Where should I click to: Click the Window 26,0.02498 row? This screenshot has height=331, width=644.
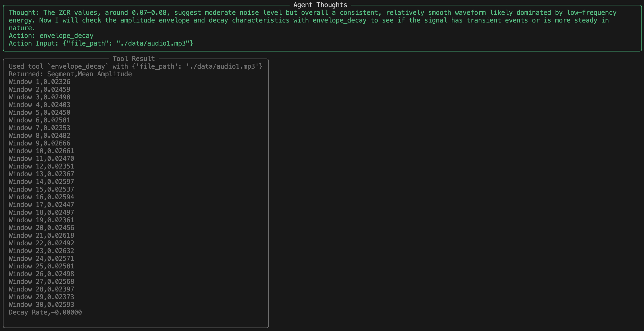click(x=41, y=274)
